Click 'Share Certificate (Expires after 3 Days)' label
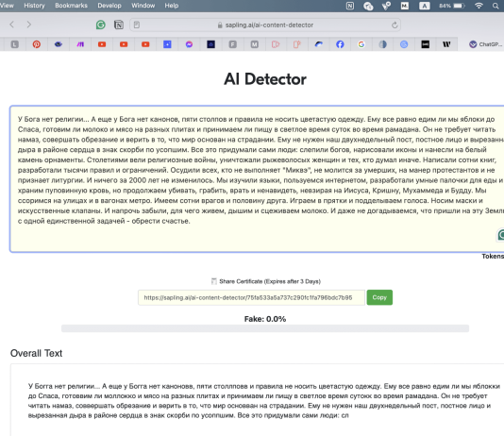Image resolution: width=504 pixels, height=436 pixels. [270, 281]
